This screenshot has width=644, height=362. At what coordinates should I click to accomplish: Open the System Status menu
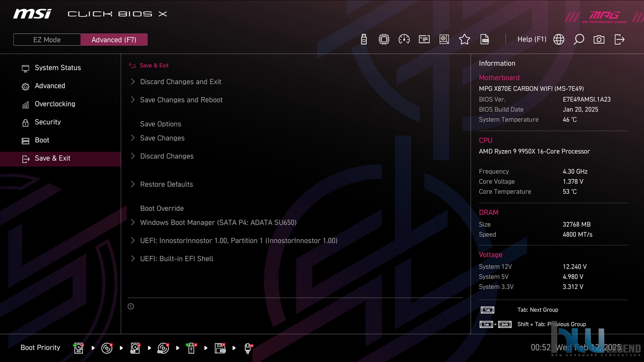pos(58,68)
